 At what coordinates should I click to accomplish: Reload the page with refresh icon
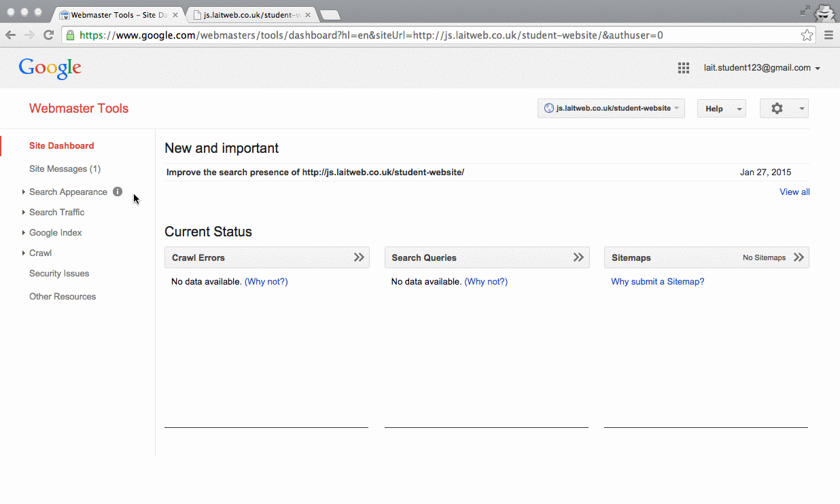(48, 35)
